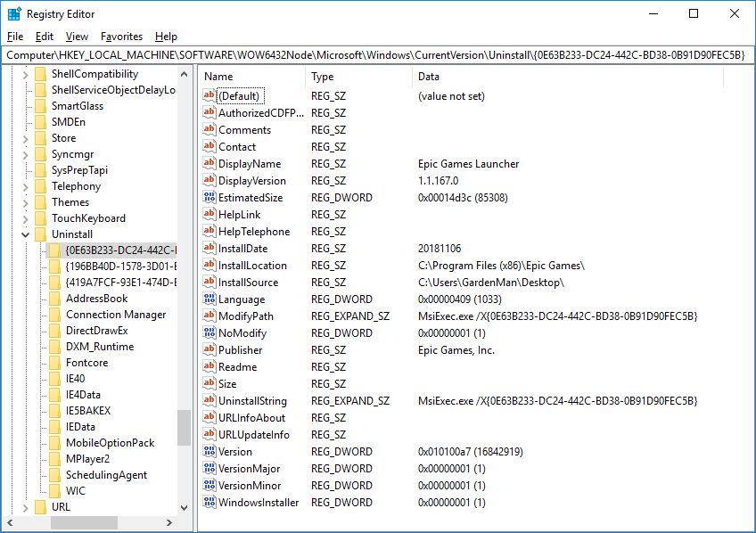Click the Connection Manager folder icon

(x=55, y=315)
